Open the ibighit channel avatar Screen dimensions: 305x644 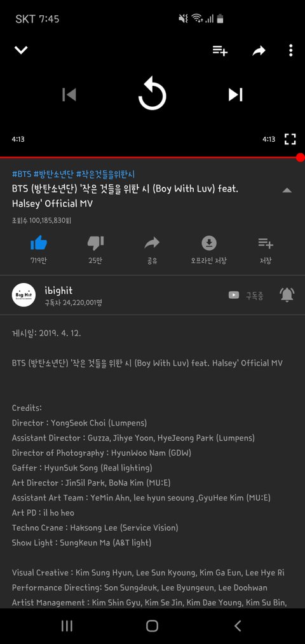pos(24,295)
